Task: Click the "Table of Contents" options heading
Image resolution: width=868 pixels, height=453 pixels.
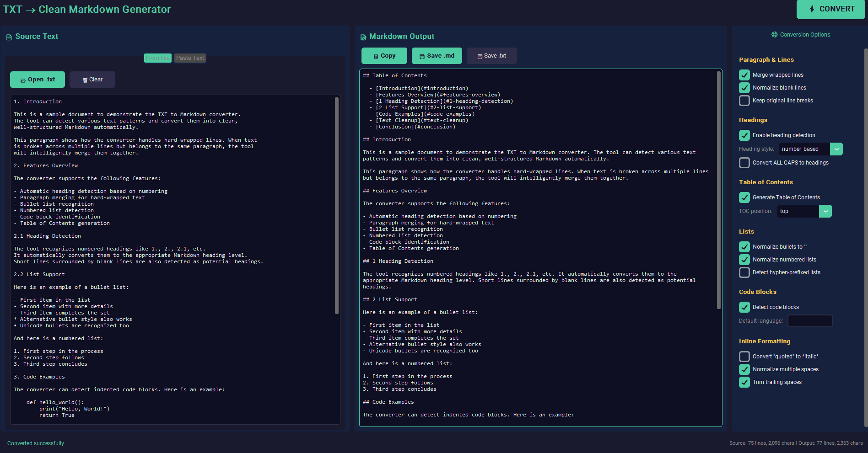Action: [x=766, y=182]
